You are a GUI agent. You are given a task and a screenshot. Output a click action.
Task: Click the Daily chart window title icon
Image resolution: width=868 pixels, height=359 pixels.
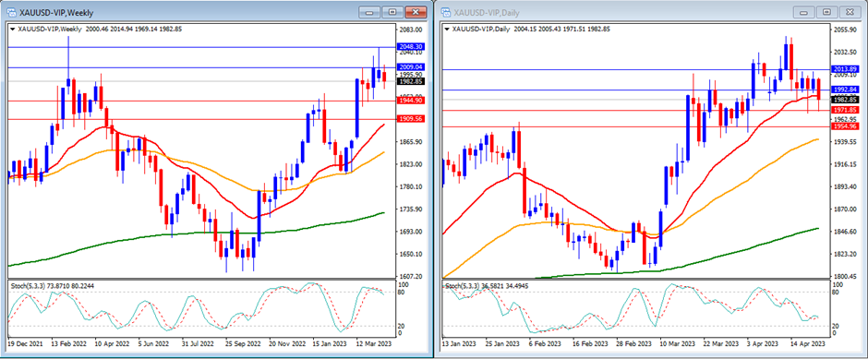(445, 12)
